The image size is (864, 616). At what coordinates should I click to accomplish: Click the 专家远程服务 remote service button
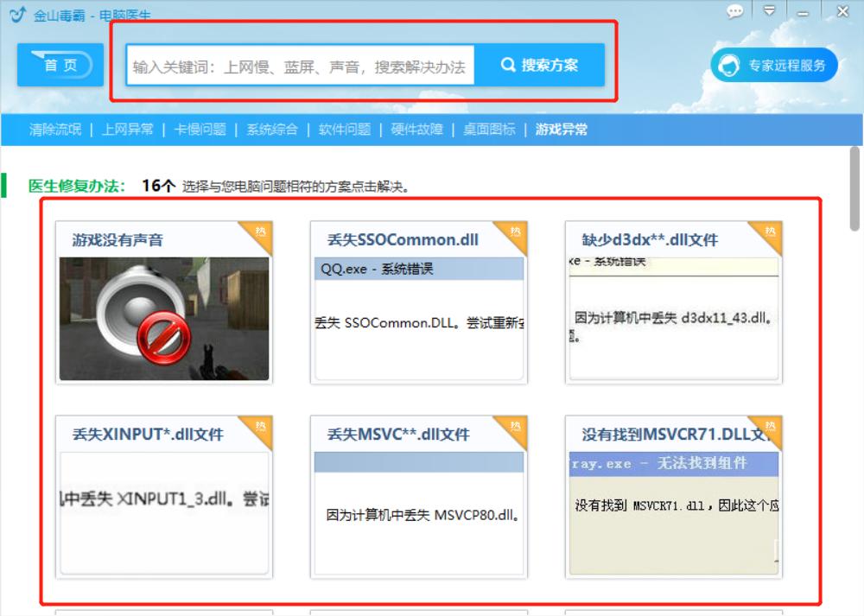(775, 64)
